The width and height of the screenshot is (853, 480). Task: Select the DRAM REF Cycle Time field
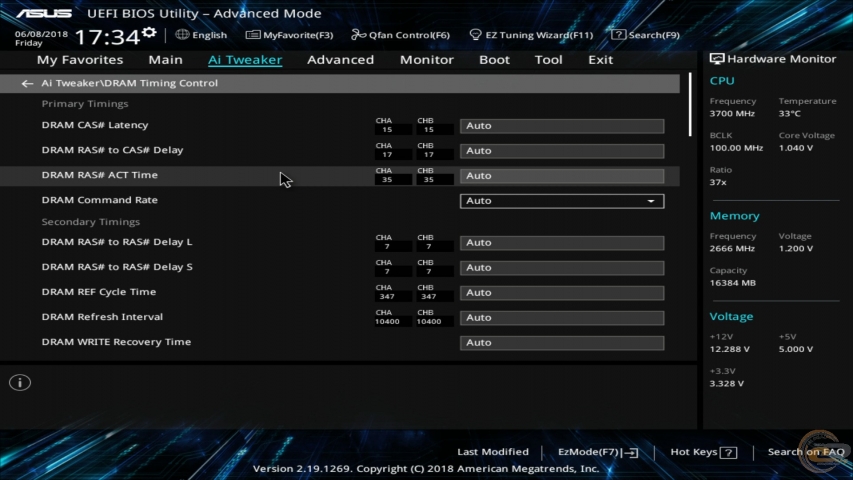(561, 293)
